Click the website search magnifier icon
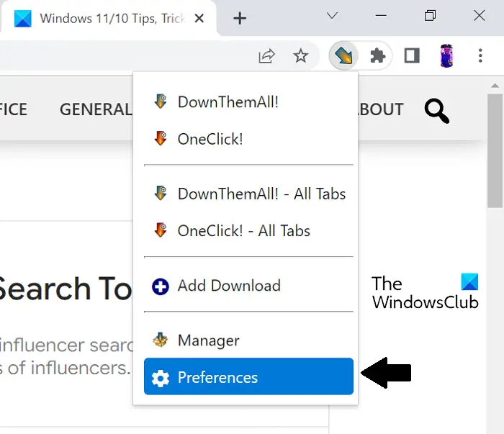Screen dimensions: 504x434 point(436,111)
